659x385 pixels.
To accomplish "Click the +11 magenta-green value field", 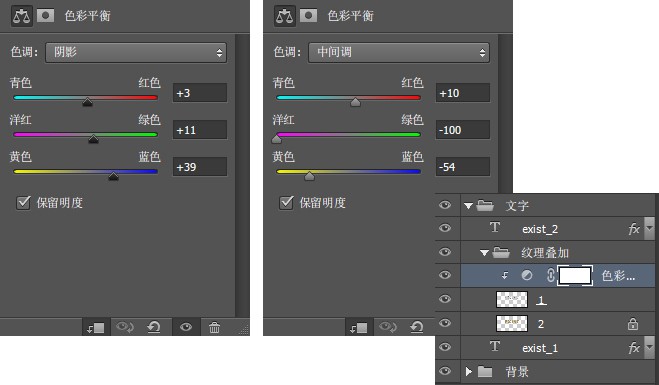I will point(200,130).
